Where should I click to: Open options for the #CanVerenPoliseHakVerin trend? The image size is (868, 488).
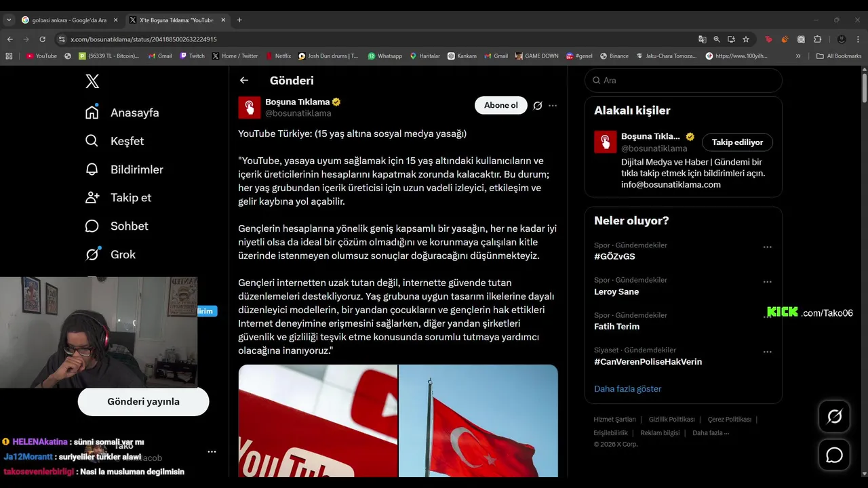point(767,352)
